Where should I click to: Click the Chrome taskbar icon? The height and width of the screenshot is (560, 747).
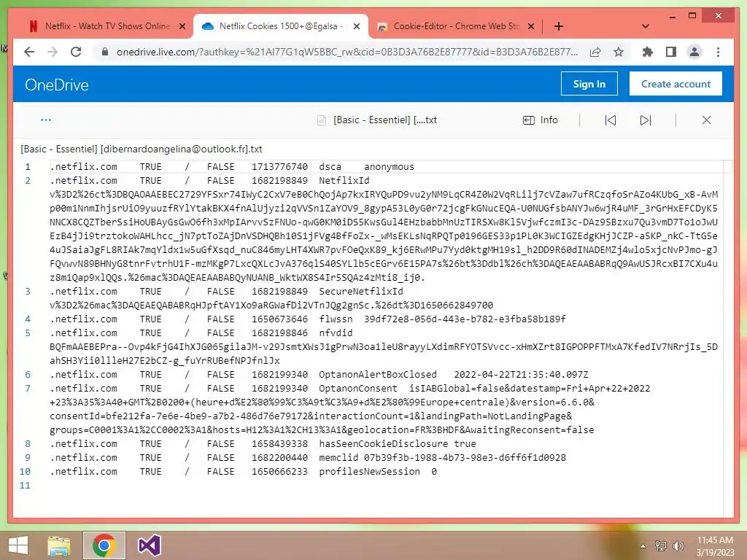pyautogui.click(x=104, y=545)
